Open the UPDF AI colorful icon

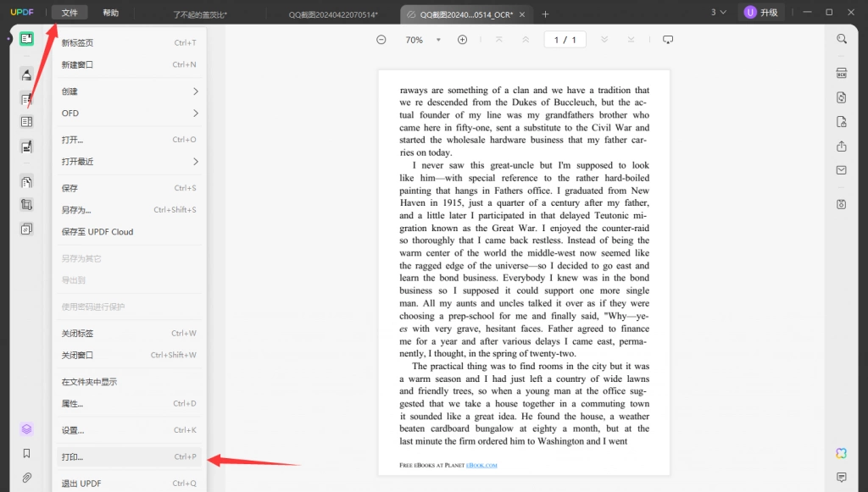coord(842,453)
